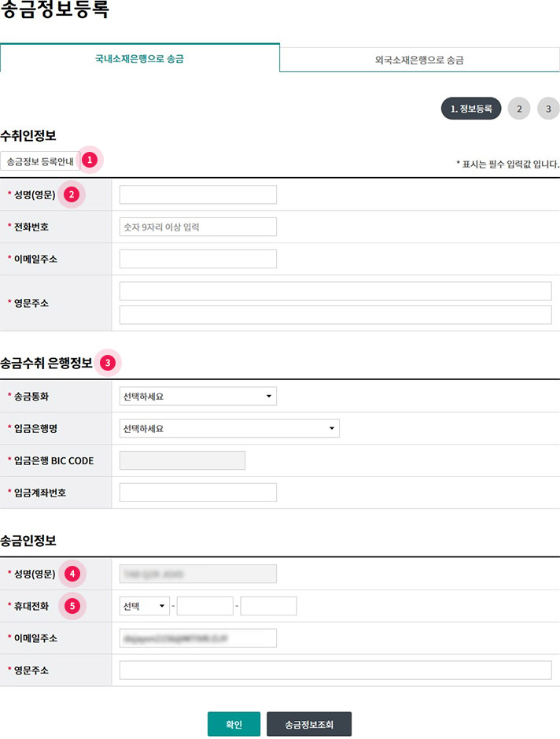Click the pink marker number 4

click(x=72, y=574)
